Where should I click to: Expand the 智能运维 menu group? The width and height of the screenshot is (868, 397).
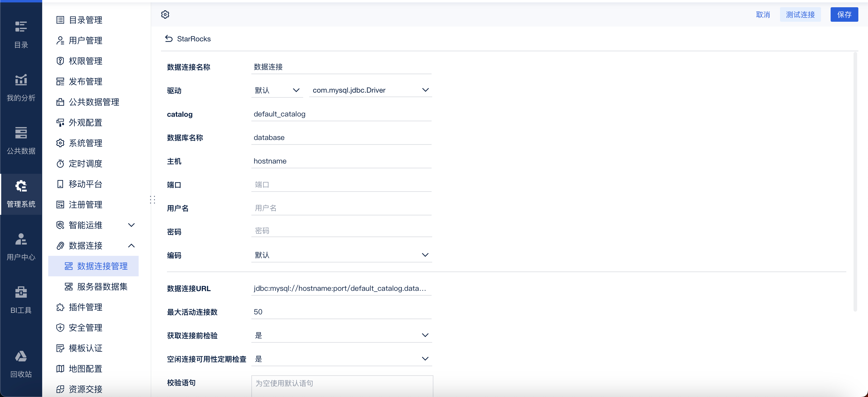click(x=131, y=225)
